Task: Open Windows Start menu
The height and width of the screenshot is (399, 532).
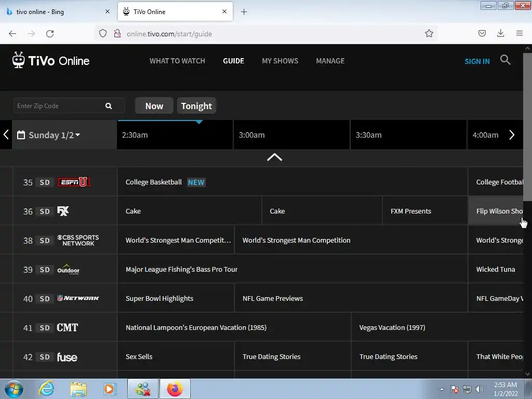Action: click(x=14, y=389)
